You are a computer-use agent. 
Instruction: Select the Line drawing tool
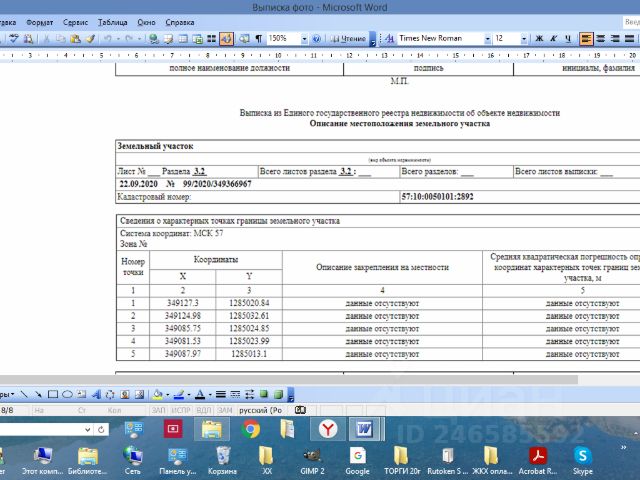(x=24, y=394)
